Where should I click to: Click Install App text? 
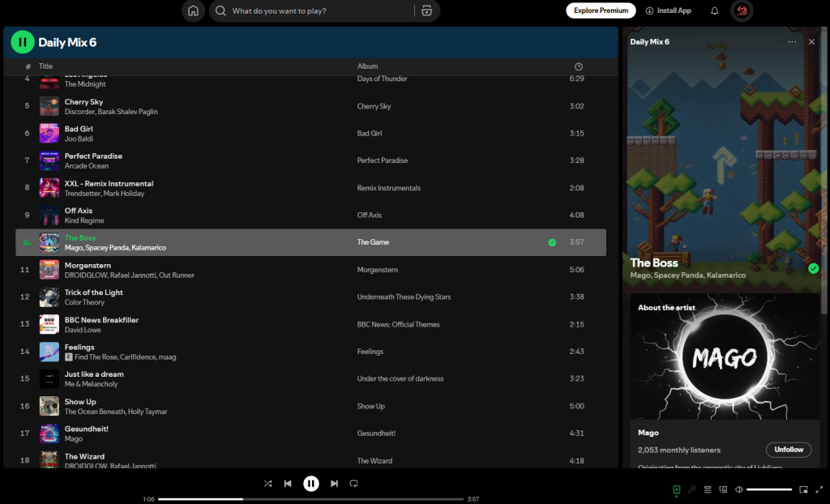[x=674, y=11]
